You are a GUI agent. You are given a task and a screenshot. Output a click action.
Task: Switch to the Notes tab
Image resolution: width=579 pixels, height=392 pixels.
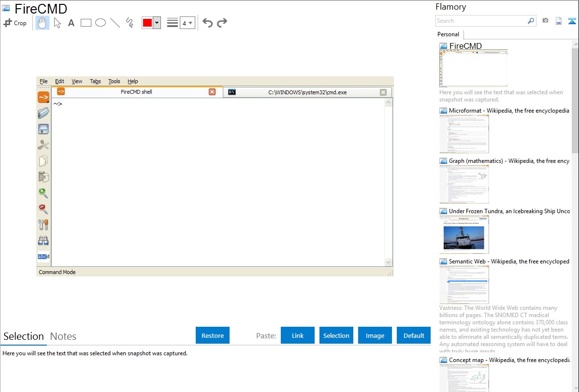(63, 336)
